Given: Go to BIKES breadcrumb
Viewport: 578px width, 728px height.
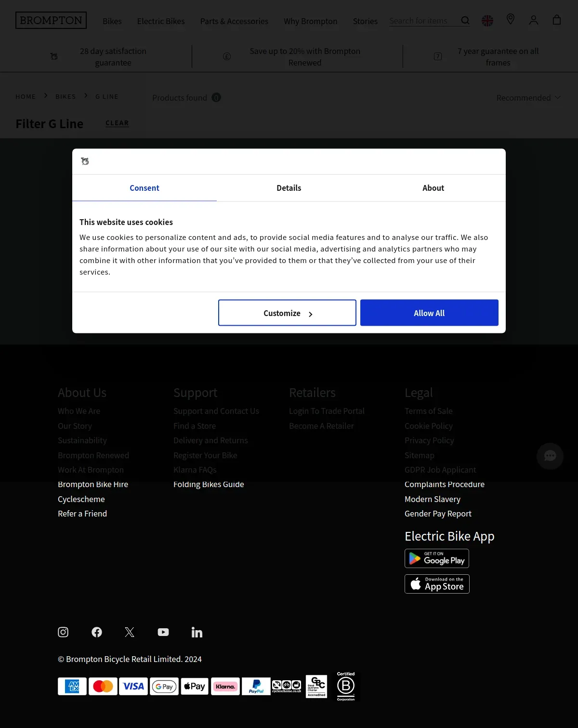Looking at the screenshot, I should [x=66, y=96].
